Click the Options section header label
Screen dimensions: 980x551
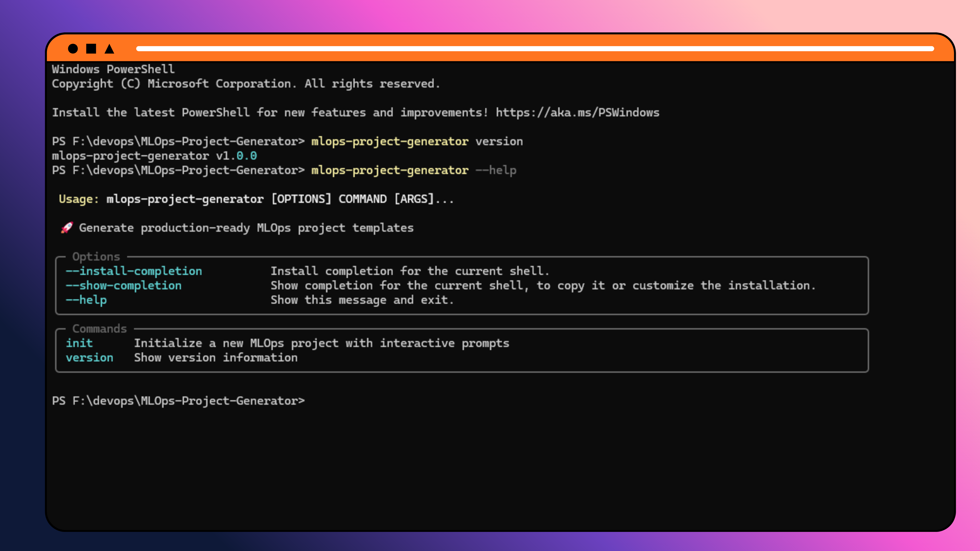tap(96, 257)
